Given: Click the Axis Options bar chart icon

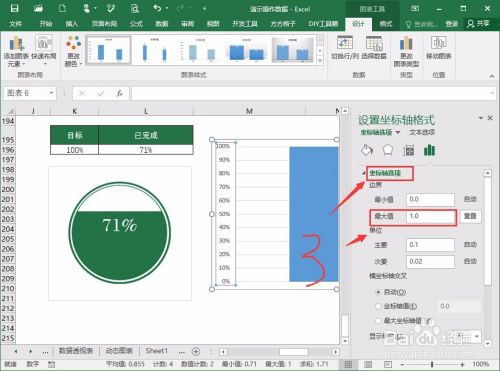Looking at the screenshot, I should 429,150.
